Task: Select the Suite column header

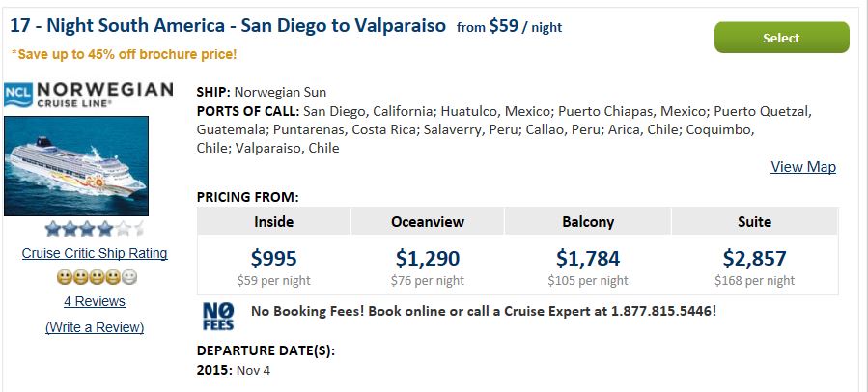Action: [754, 221]
